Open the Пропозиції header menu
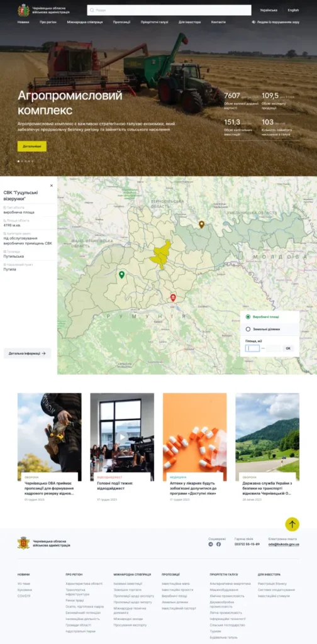Image resolution: width=317 pixels, height=644 pixels. [121, 22]
